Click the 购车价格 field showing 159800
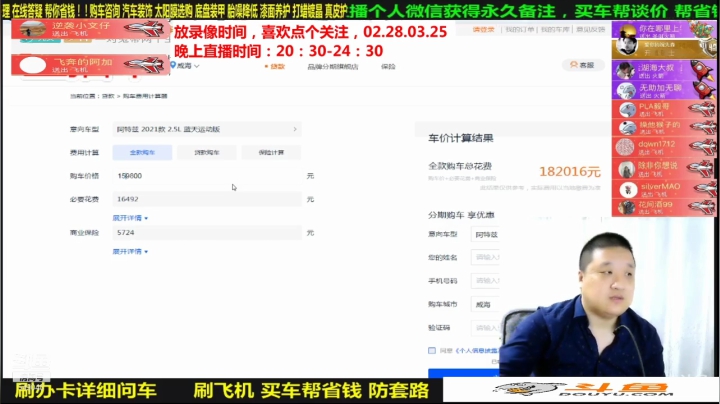The height and width of the screenshot is (404, 720). click(x=207, y=176)
